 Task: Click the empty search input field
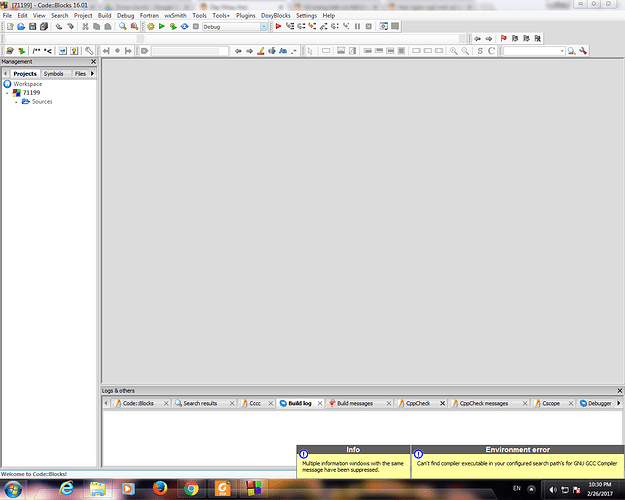[x=531, y=51]
